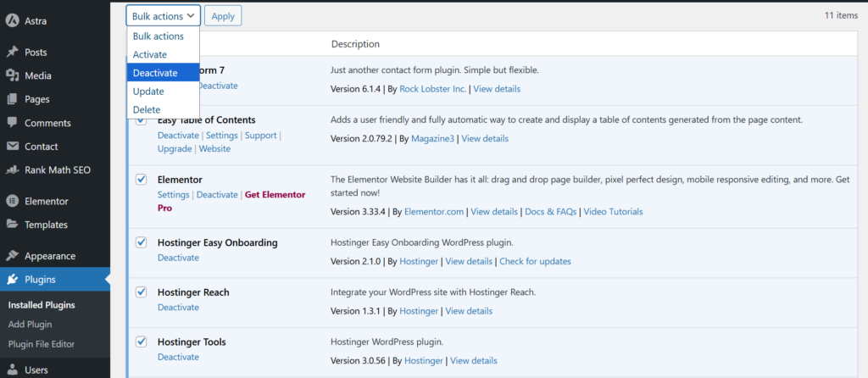Click the Posts pushpin icon
The image size is (868, 378).
coord(13,52)
